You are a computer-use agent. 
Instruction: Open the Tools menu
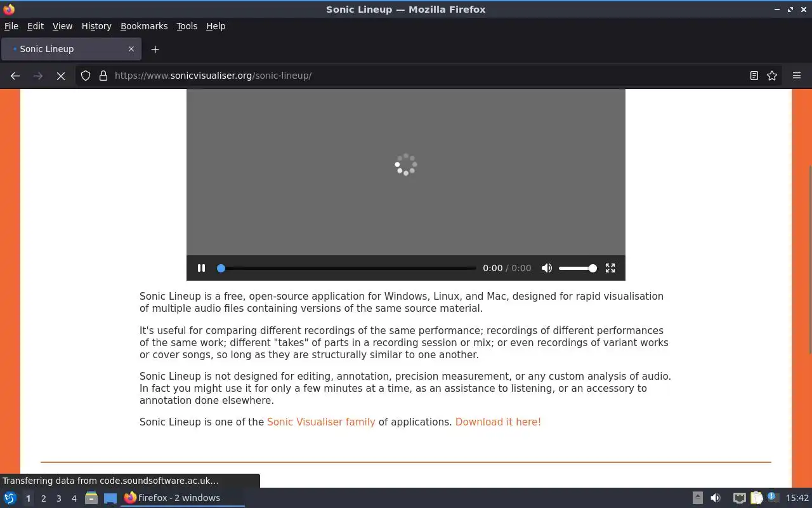click(187, 26)
